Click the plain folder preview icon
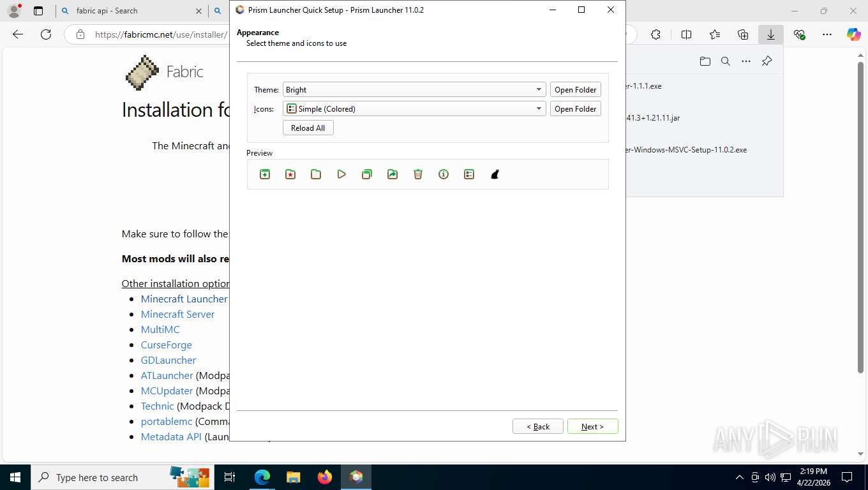Screen dimensions: 868x490 point(316,174)
